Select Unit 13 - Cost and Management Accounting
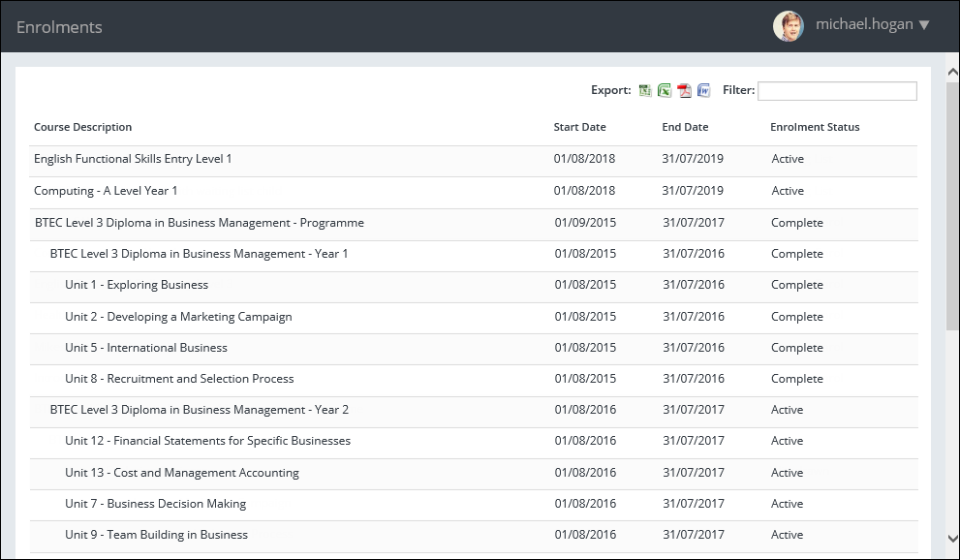 point(182,473)
